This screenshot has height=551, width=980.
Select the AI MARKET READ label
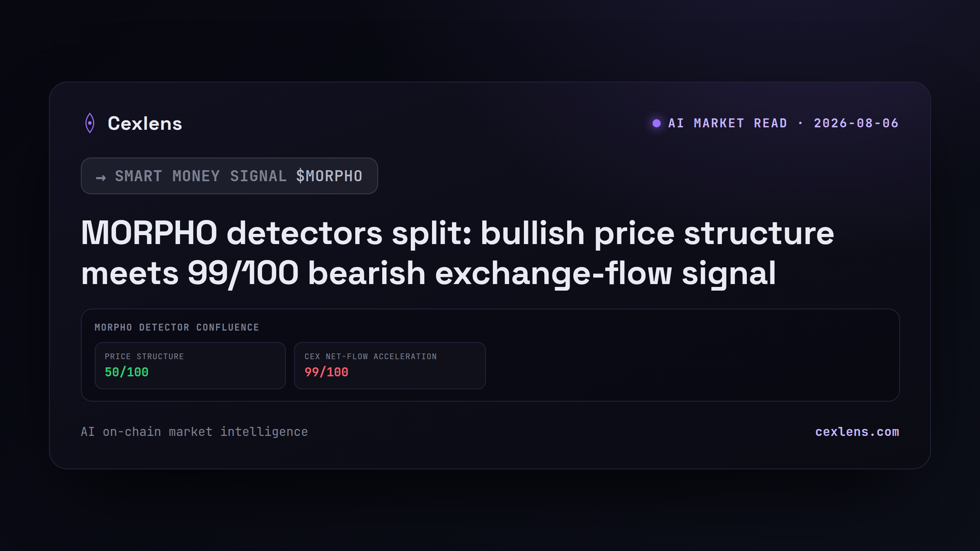[x=728, y=123]
